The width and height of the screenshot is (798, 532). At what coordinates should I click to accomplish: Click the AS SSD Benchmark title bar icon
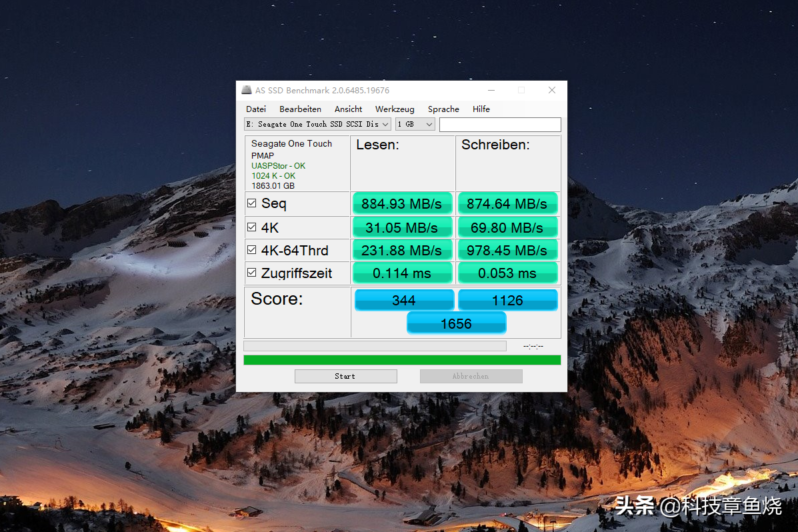point(247,90)
